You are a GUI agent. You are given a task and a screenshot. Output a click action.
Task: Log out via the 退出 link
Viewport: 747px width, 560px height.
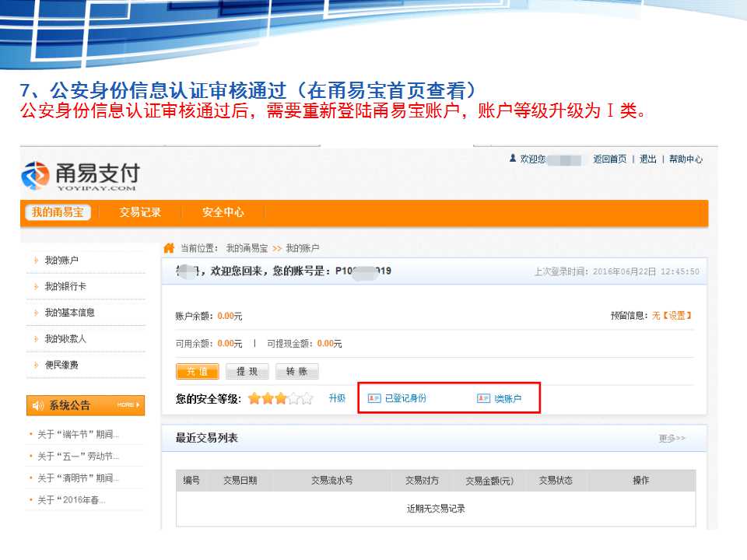click(x=648, y=159)
